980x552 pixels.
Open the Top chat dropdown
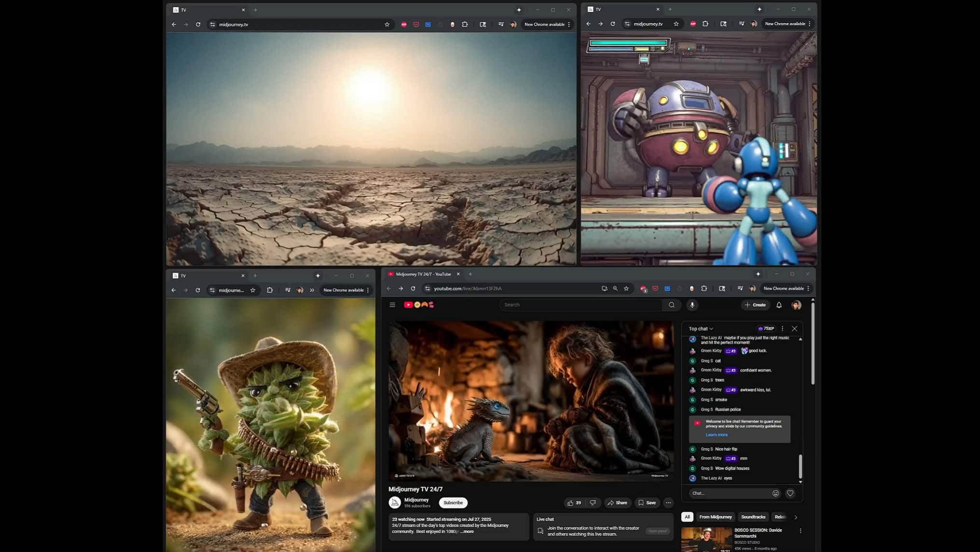[700, 328]
